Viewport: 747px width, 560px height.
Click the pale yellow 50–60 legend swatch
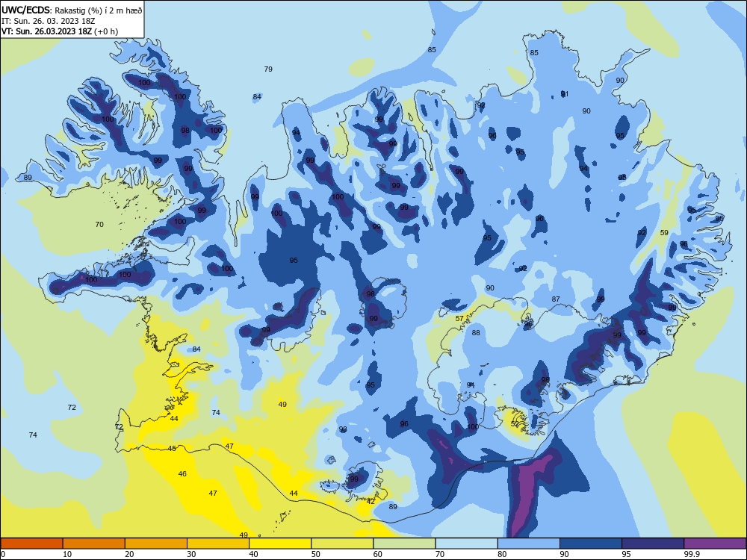click(x=342, y=544)
